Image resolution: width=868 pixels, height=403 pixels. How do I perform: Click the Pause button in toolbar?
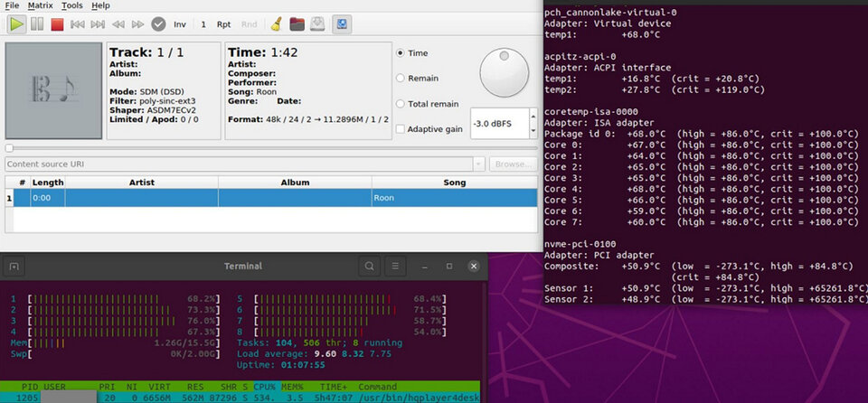point(37,24)
